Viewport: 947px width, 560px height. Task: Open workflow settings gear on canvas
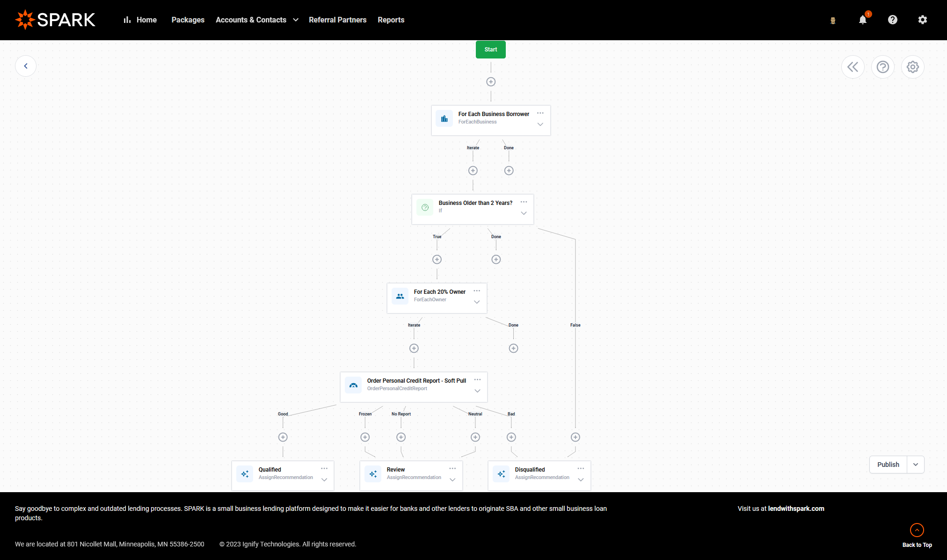[912, 67]
